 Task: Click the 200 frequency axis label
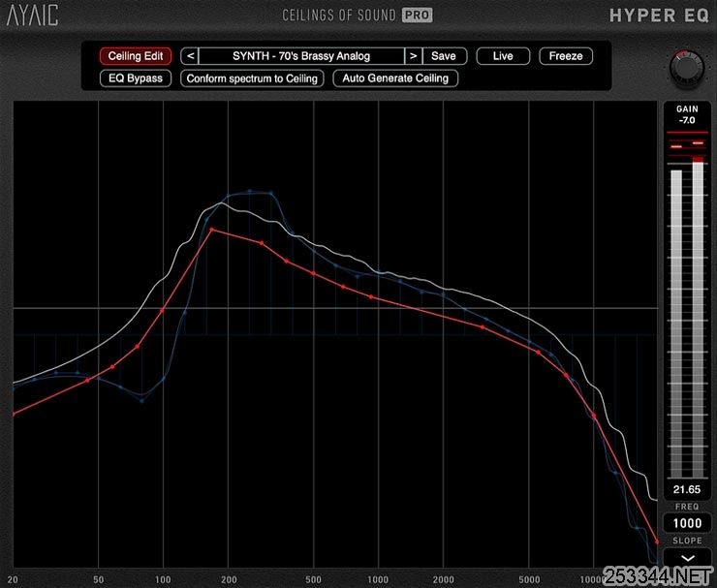pos(229,580)
